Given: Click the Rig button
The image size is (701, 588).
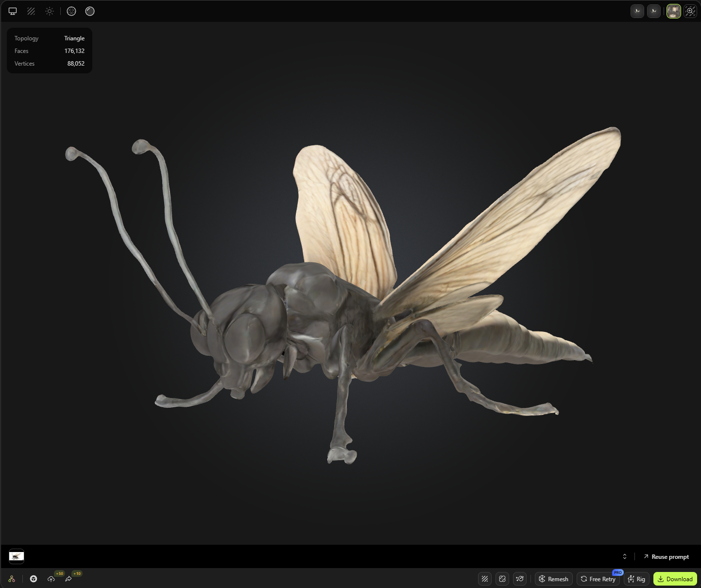Looking at the screenshot, I should (636, 579).
